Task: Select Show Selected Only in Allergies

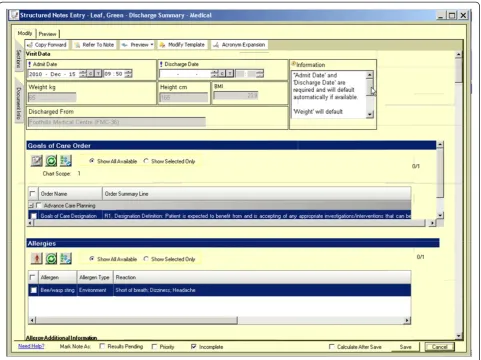Action: pos(169,259)
